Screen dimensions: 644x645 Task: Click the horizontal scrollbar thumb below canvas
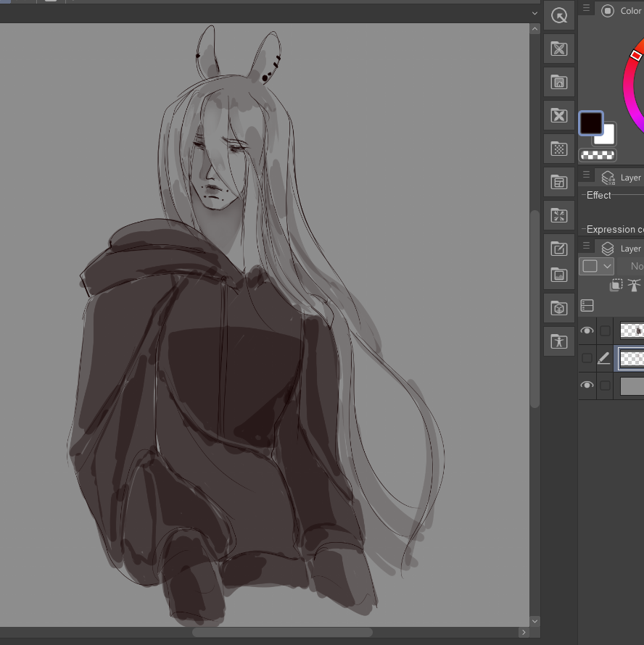tap(282, 632)
